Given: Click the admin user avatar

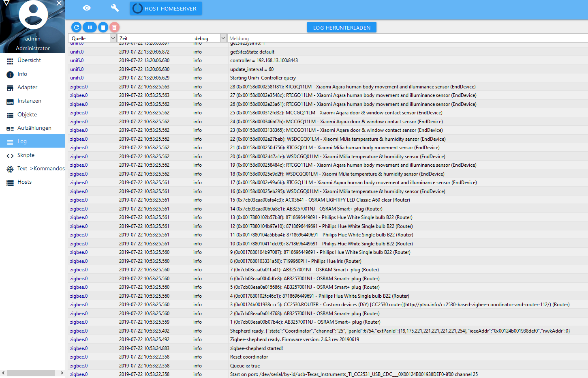Looking at the screenshot, I should [x=33, y=14].
